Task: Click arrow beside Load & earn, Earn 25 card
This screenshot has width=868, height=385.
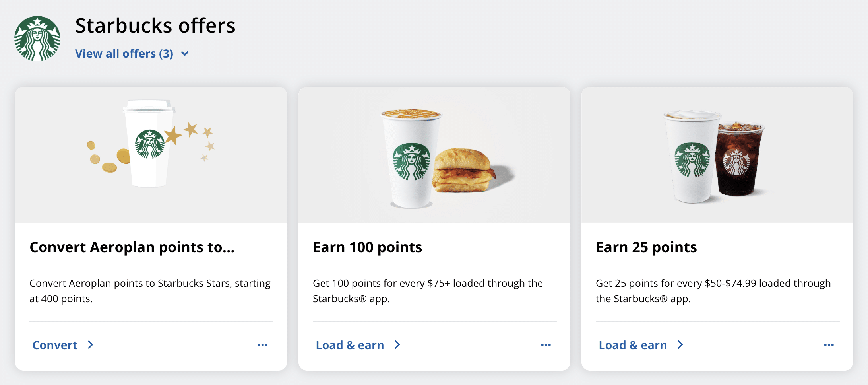Action: point(680,345)
